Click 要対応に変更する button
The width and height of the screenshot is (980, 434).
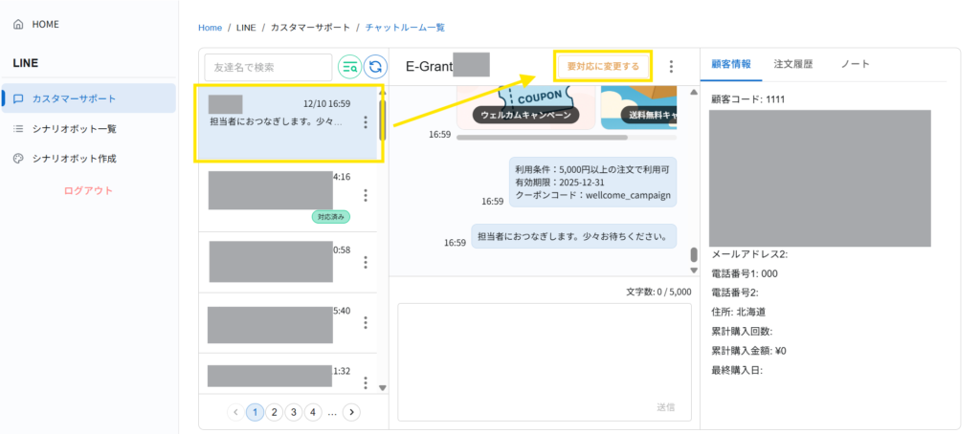tap(603, 66)
